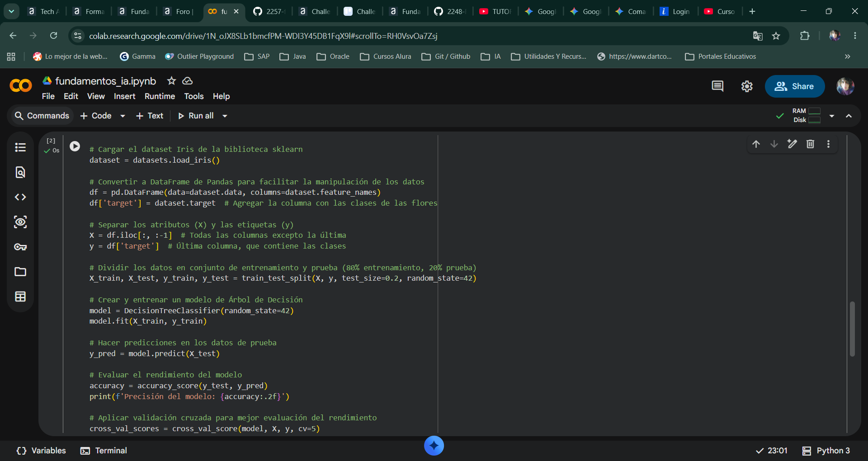This screenshot has width=868, height=461.
Task: Open the Terminal panel
Action: click(x=104, y=451)
